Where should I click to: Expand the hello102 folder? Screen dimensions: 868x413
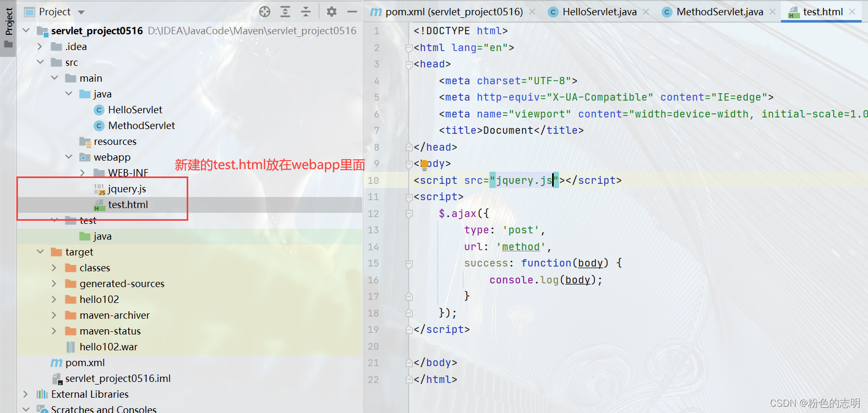point(54,299)
